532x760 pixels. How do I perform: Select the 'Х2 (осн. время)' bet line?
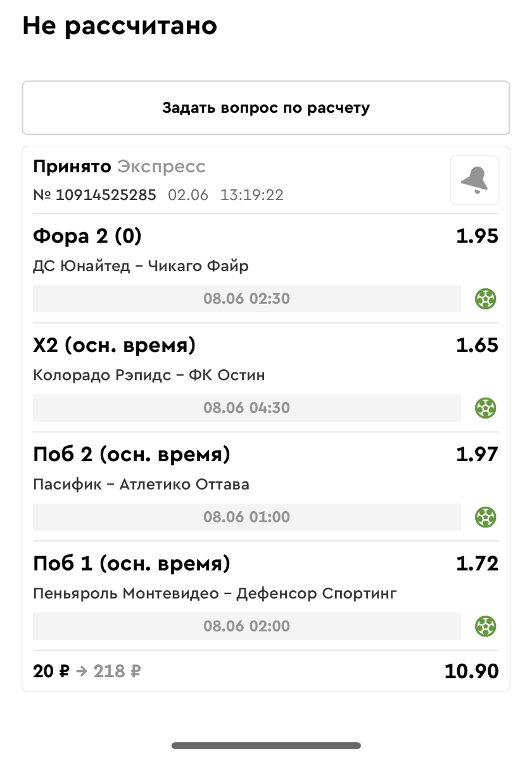pyautogui.click(x=114, y=346)
